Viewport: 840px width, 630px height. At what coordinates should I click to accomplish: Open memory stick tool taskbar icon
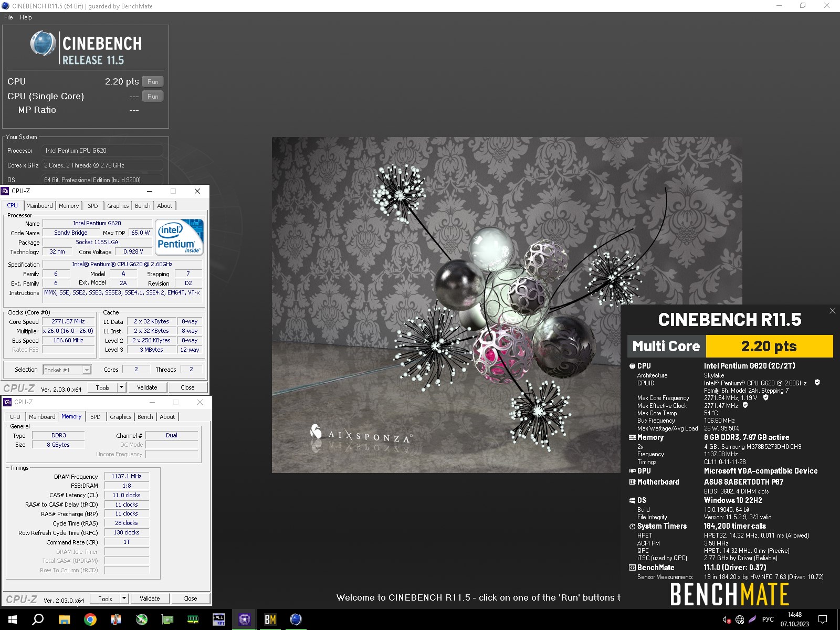pyautogui.click(x=193, y=619)
